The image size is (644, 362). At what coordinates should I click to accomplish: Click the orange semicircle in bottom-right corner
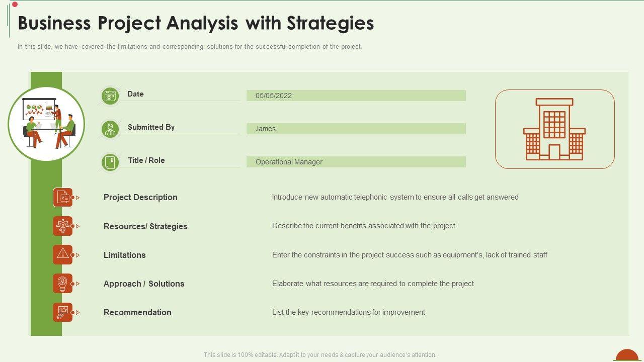point(627,355)
